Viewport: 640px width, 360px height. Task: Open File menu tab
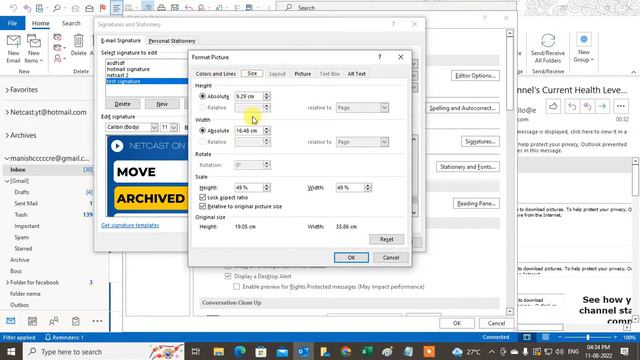[12, 23]
